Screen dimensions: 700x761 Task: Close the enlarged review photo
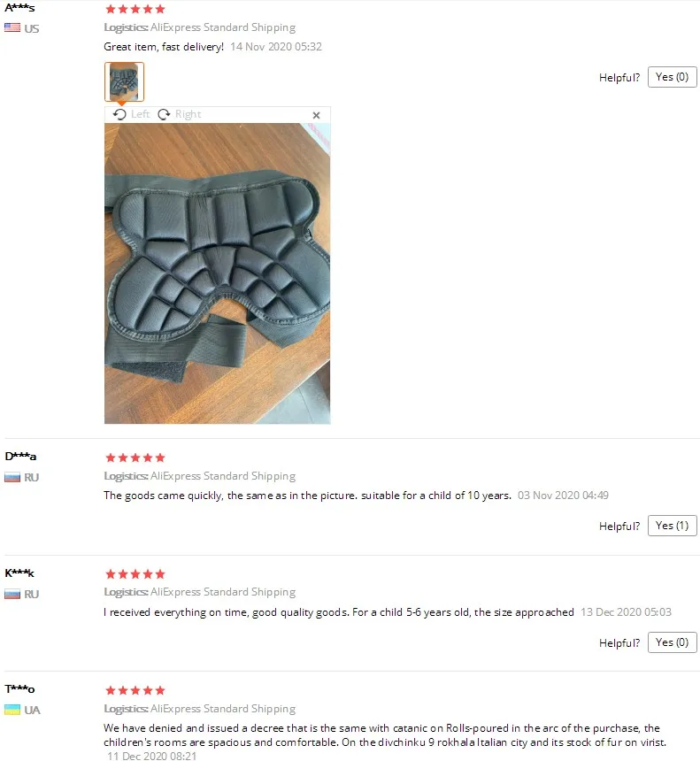pyautogui.click(x=317, y=115)
